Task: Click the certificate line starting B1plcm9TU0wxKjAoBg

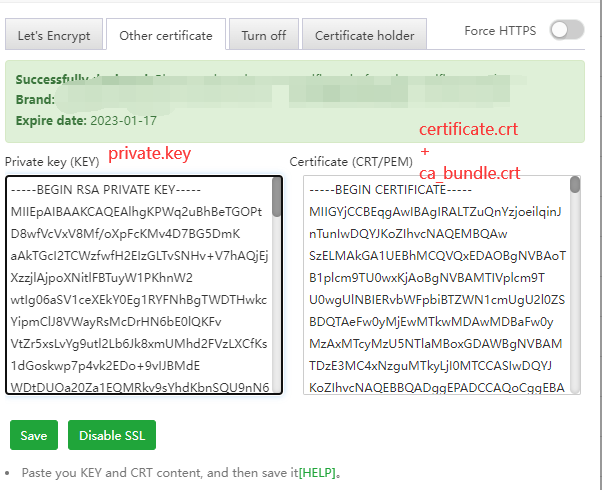Action: [x=427, y=278]
